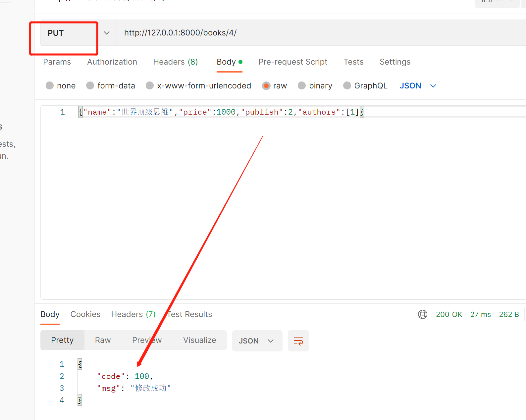
Task: Switch to the Tests tab
Action: pyautogui.click(x=353, y=62)
